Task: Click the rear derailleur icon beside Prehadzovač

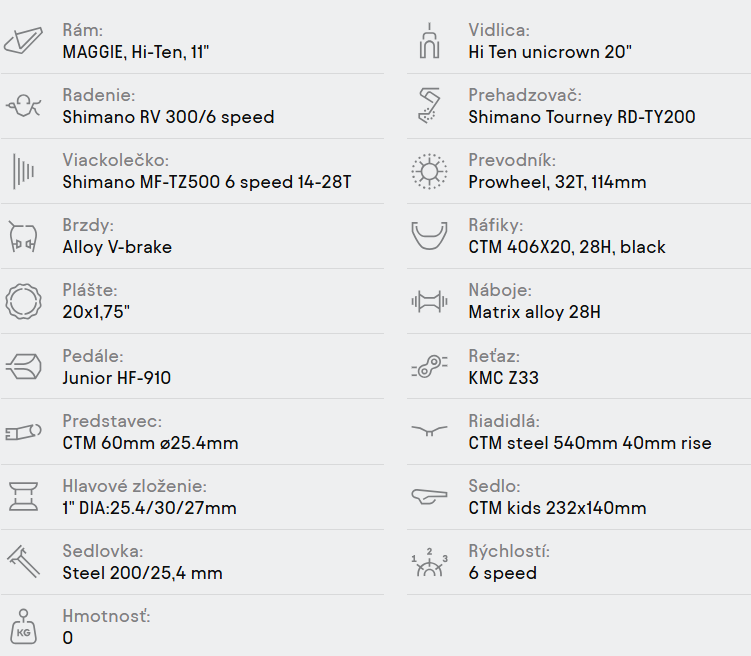Action: pyautogui.click(x=429, y=106)
